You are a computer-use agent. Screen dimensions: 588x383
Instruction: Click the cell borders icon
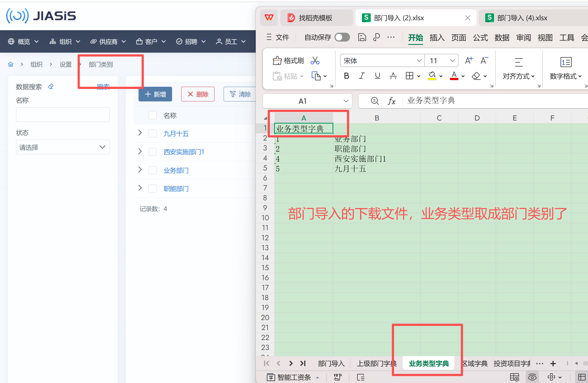click(409, 76)
